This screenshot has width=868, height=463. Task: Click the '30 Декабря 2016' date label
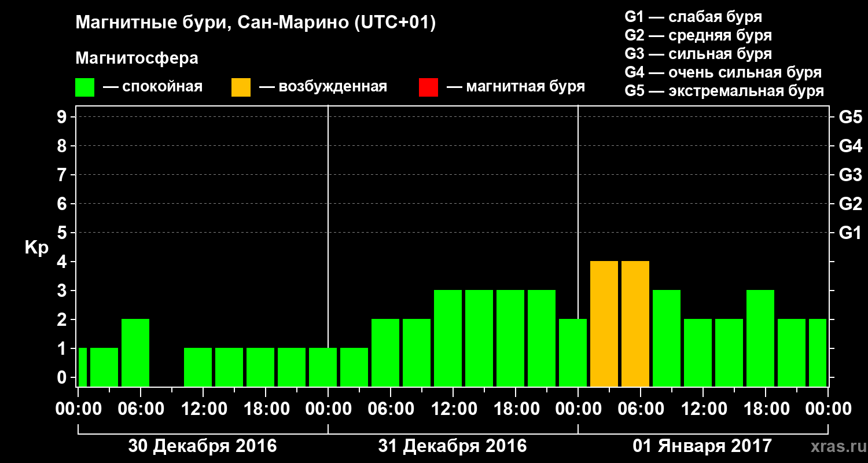(203, 446)
